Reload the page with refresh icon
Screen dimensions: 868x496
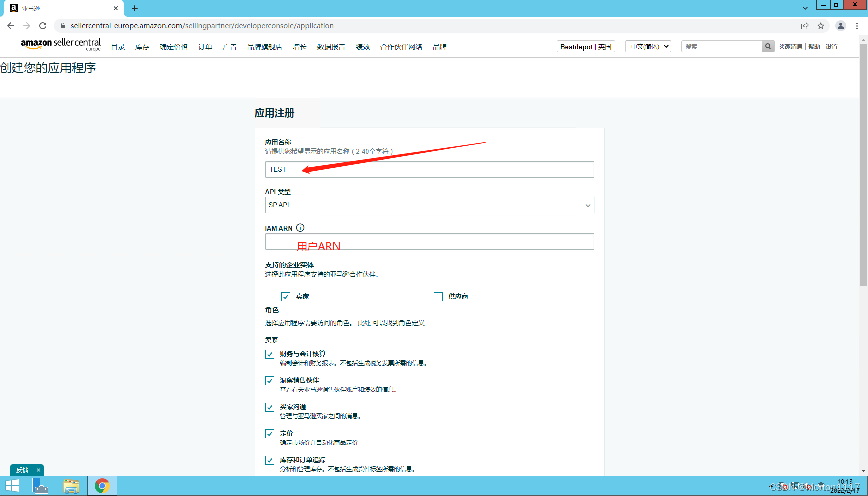coord(43,26)
